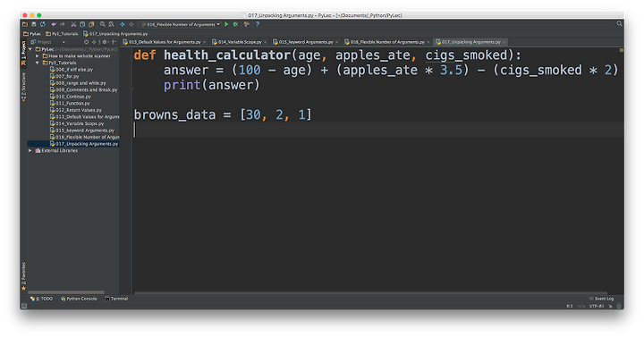Select 007_for.py file

point(64,76)
